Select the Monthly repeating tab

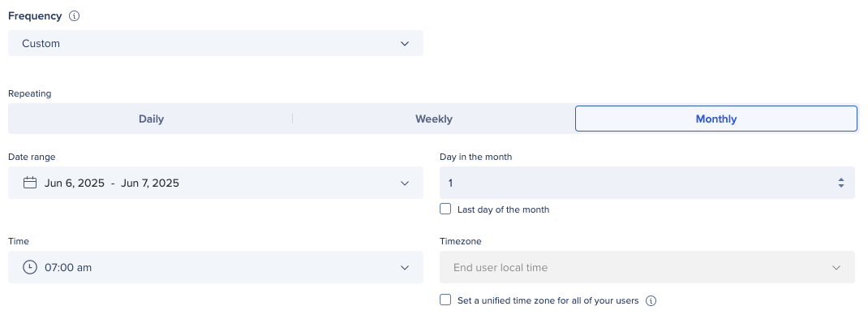tap(716, 119)
